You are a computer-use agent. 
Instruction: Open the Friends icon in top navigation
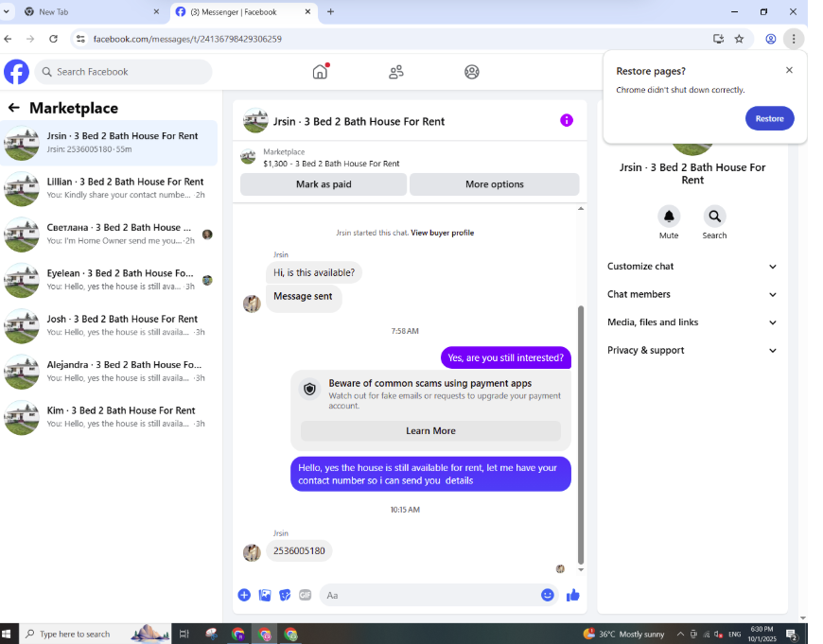click(x=395, y=72)
